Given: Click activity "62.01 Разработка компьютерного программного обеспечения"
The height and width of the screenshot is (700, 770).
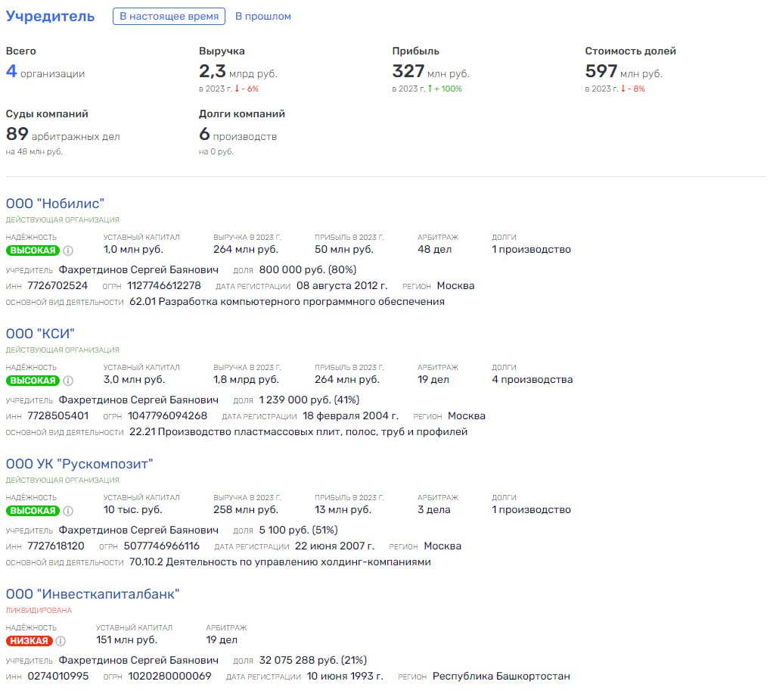Looking at the screenshot, I should coord(287,302).
